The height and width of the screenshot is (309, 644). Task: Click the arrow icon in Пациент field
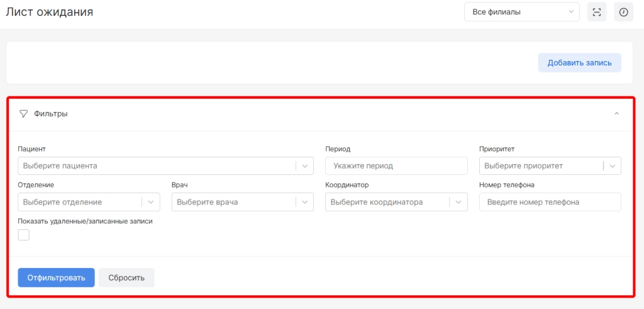(304, 166)
